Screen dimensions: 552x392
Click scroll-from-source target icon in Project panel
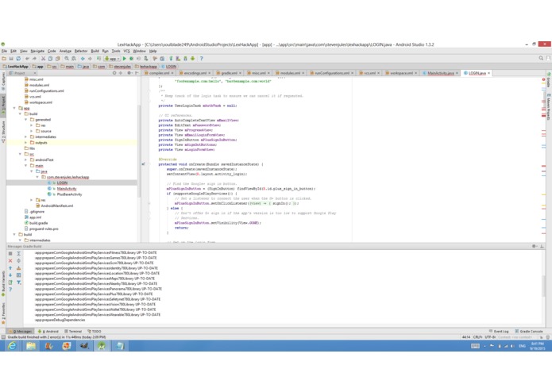tap(114, 73)
